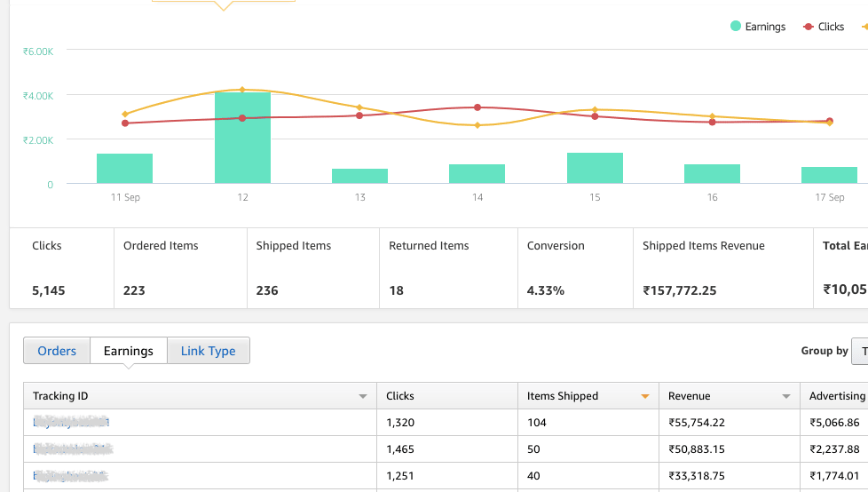Image resolution: width=868 pixels, height=492 pixels.
Task: Open tracking ID link with 1,320 clicks
Action: [71, 423]
